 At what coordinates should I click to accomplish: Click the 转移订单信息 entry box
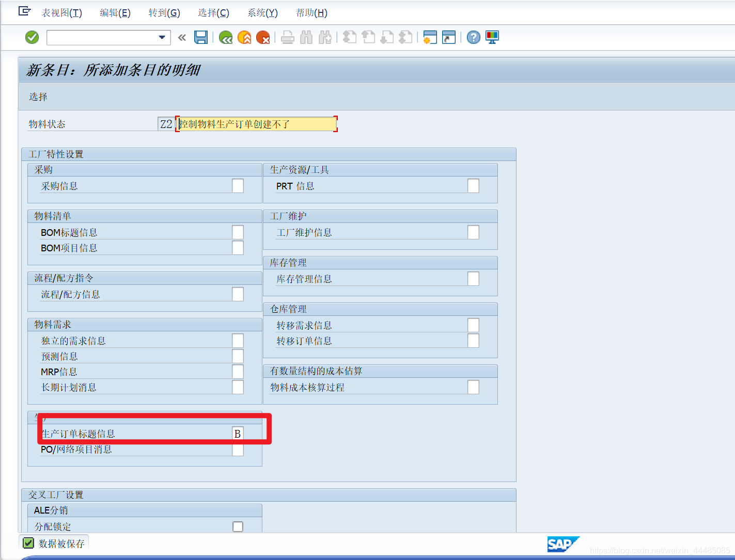coord(473,341)
